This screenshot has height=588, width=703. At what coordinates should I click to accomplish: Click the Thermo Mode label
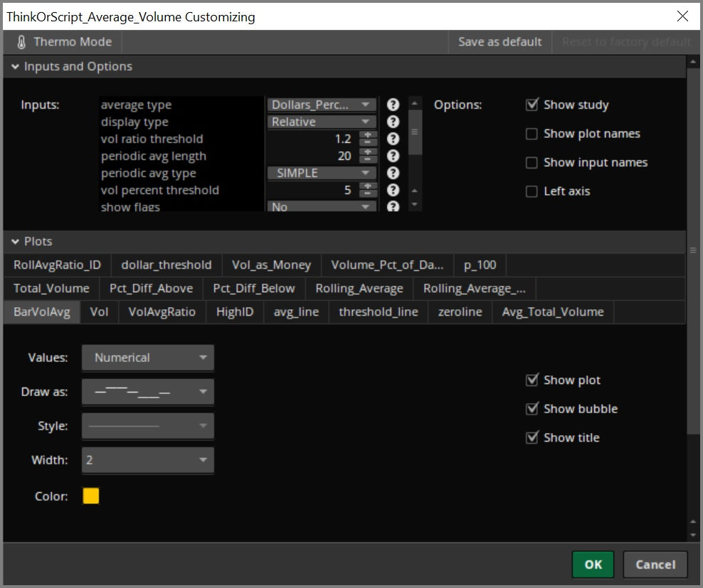tap(73, 42)
